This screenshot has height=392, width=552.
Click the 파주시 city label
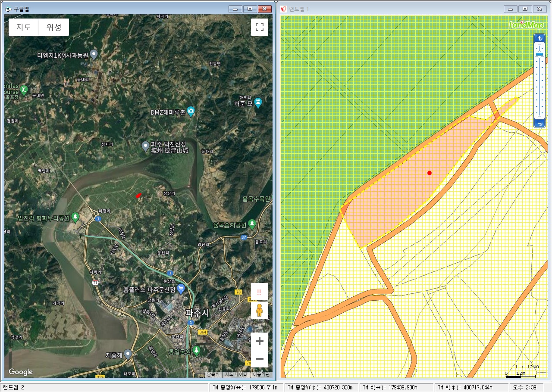click(197, 313)
